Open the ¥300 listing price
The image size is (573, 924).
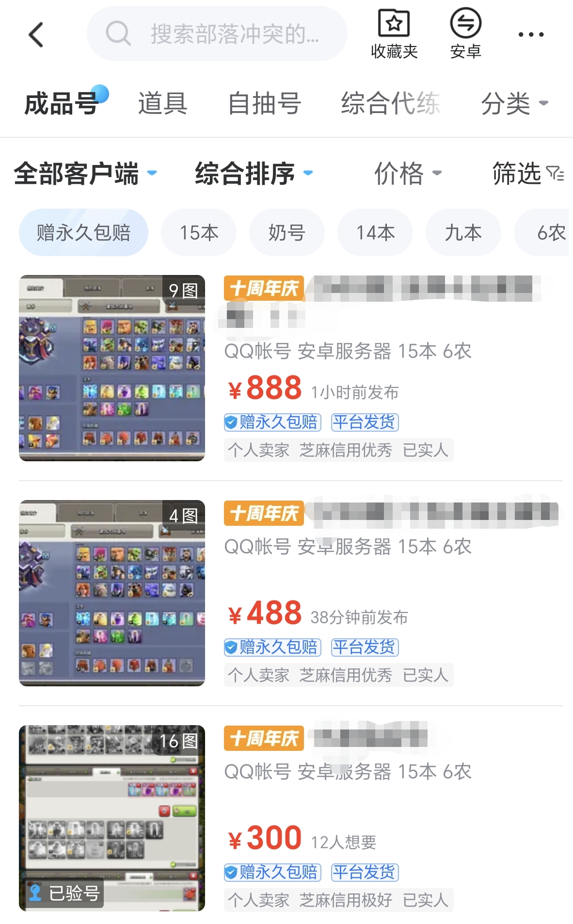(265, 838)
